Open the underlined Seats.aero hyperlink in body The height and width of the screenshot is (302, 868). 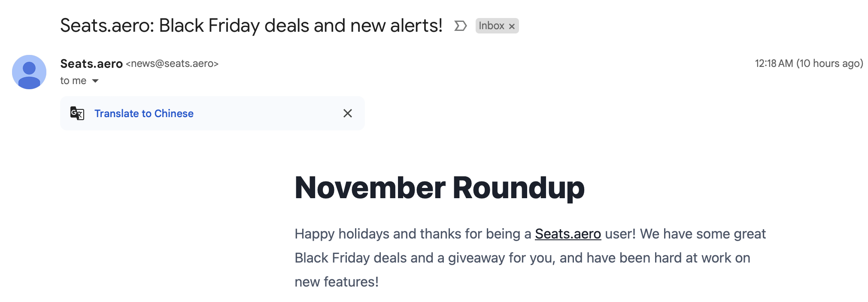click(568, 234)
